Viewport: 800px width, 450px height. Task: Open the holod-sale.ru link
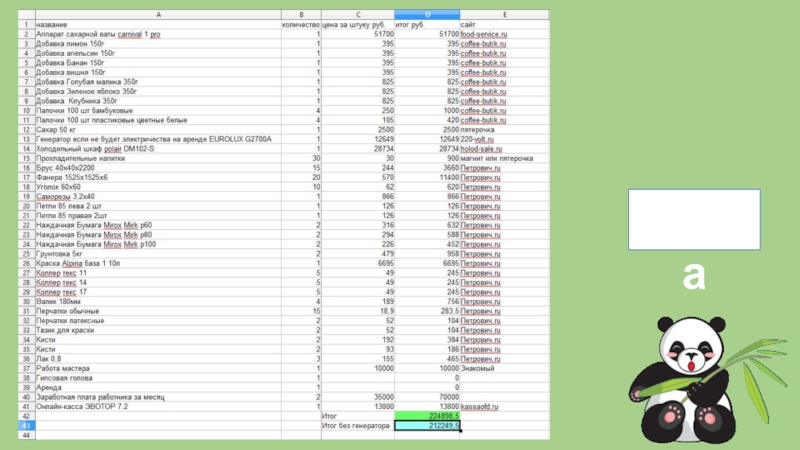tap(483, 148)
